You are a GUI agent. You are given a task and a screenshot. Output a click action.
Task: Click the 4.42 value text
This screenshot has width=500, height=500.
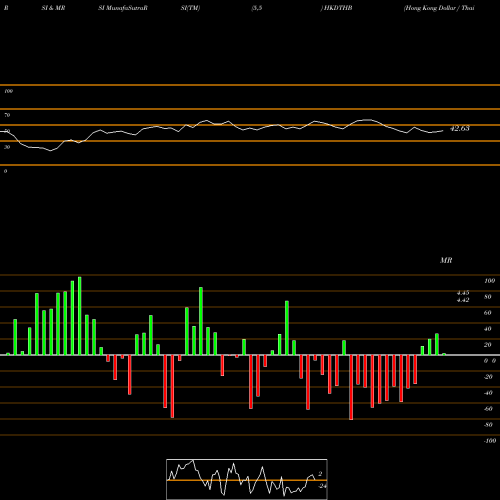coord(463,300)
